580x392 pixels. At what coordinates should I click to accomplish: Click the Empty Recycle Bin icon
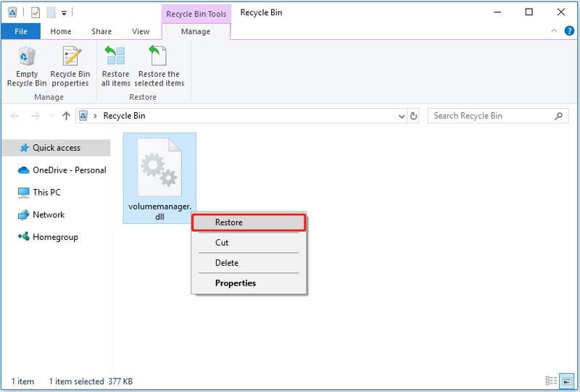pyautogui.click(x=27, y=58)
